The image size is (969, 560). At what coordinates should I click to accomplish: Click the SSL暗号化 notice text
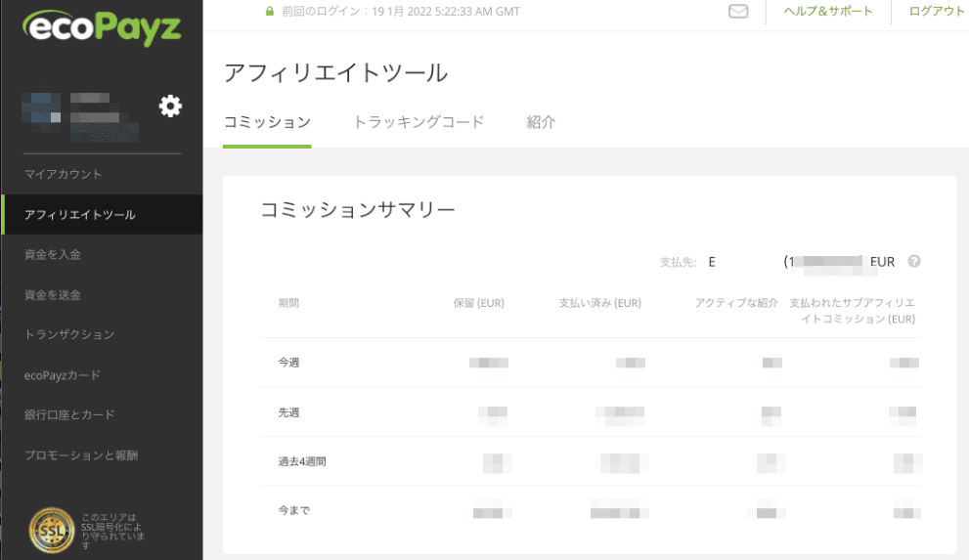(x=112, y=531)
